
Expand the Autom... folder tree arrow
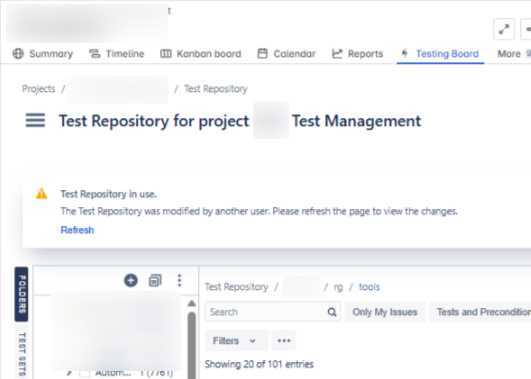click(x=69, y=373)
